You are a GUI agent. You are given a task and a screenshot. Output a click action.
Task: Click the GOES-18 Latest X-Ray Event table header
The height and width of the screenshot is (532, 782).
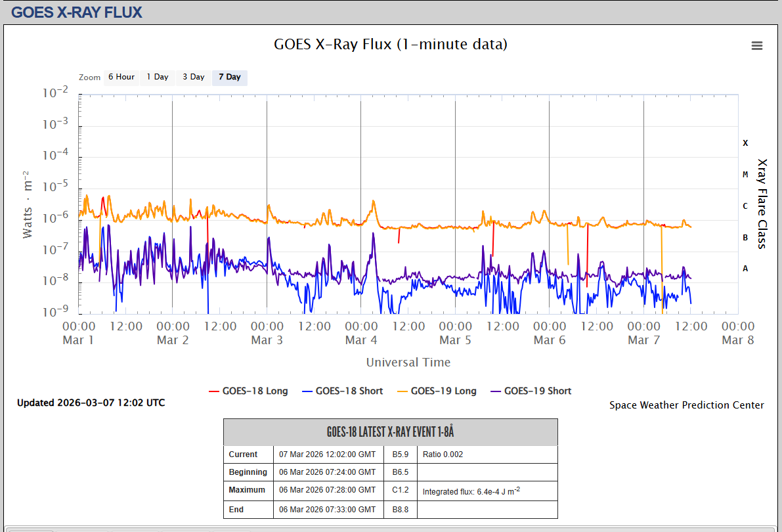pos(390,432)
